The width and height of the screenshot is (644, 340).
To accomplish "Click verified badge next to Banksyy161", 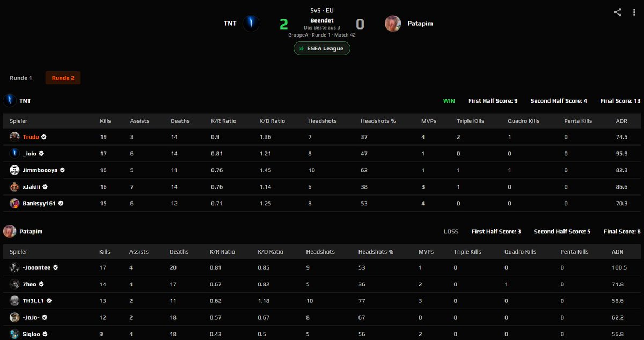I will (x=61, y=204).
